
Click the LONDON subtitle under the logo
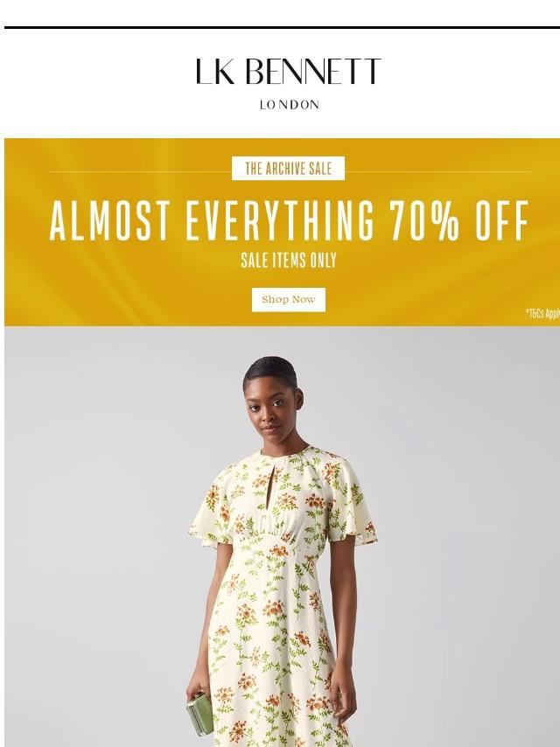tap(290, 105)
